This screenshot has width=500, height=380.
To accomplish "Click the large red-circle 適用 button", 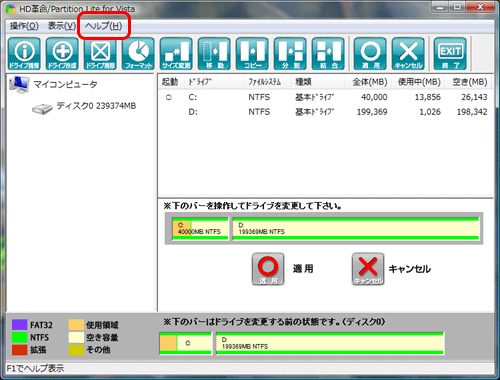I will 268,269.
